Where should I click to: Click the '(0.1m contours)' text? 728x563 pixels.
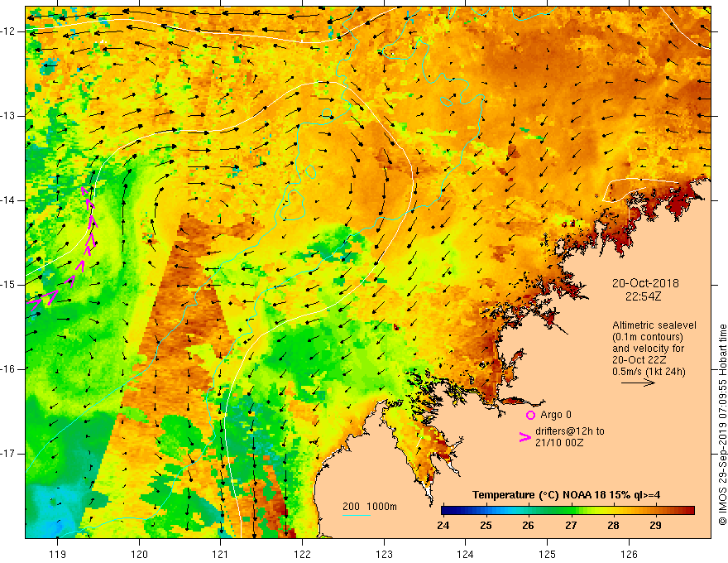pyautogui.click(x=648, y=337)
